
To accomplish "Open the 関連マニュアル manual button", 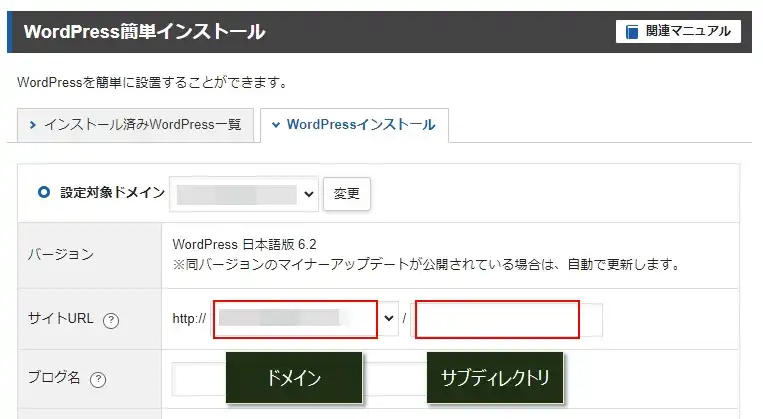I will (x=678, y=32).
